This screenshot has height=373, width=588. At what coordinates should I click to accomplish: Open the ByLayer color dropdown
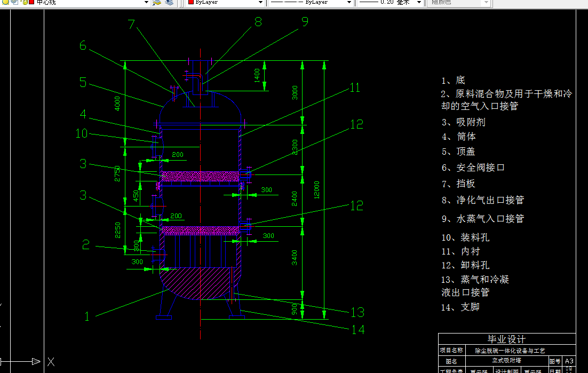pyautogui.click(x=260, y=2)
